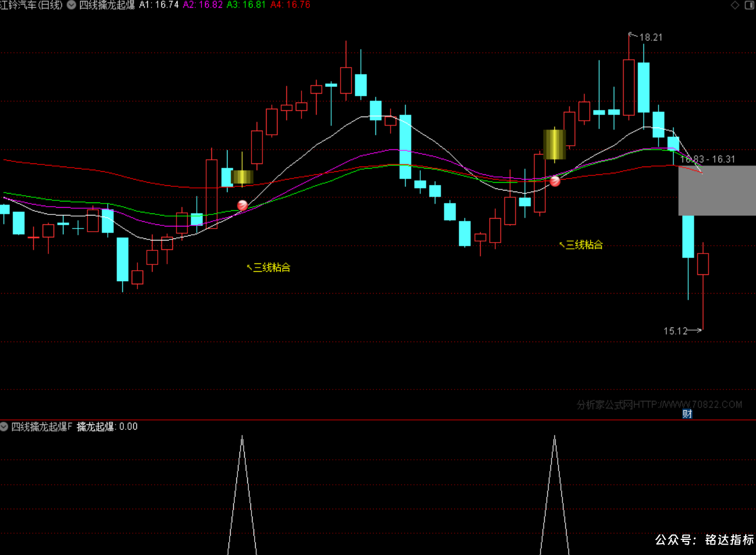Click the first 擒龙起爆 signal spike
The width and height of the screenshot is (756, 555).
coord(242,495)
